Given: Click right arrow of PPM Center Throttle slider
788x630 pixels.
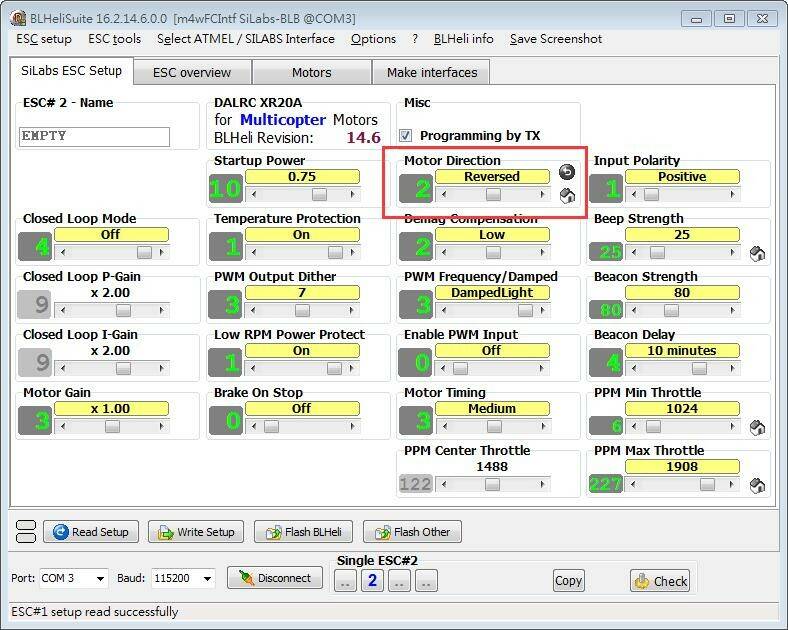Looking at the screenshot, I should point(543,484).
